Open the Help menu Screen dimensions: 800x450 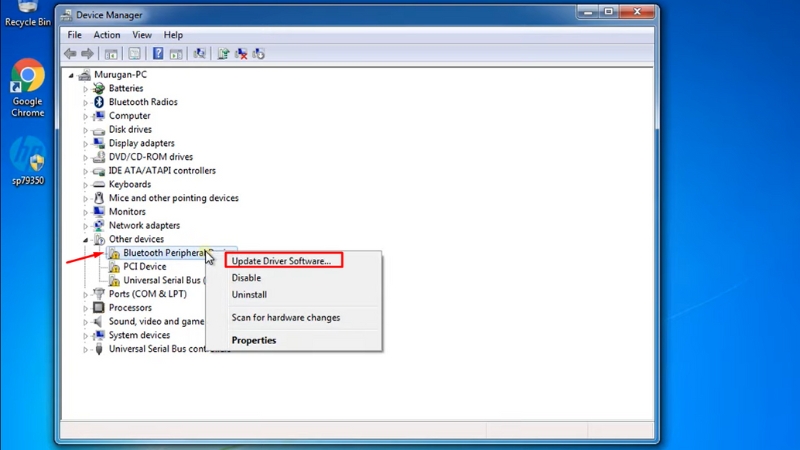point(173,35)
